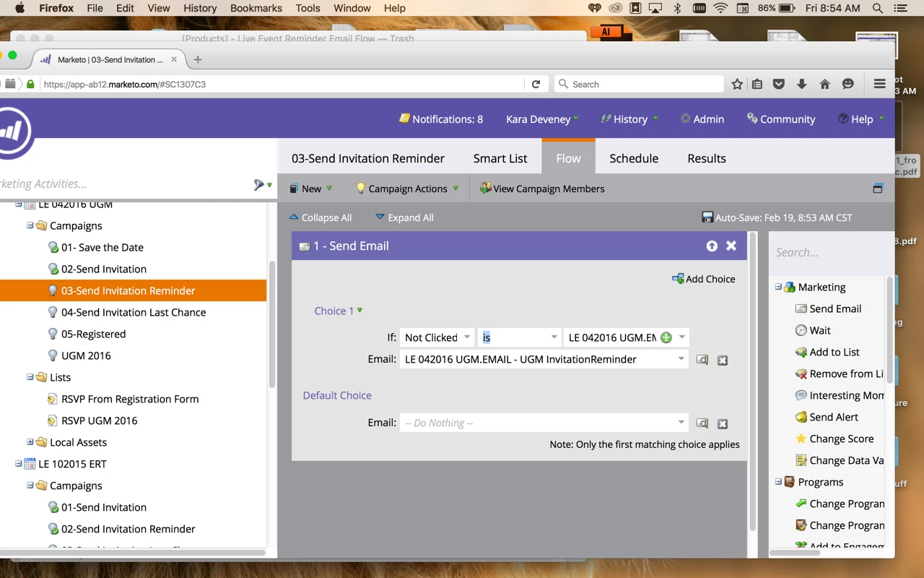The image size is (924, 578).
Task: Open the Bookmarks menu in menu bar
Action: pos(256,8)
